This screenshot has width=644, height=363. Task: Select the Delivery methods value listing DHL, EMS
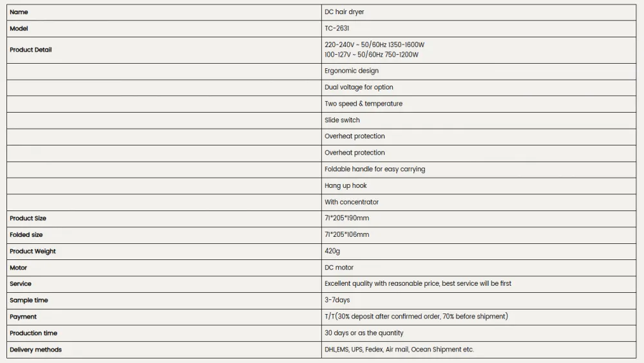pyautogui.click(x=399, y=349)
